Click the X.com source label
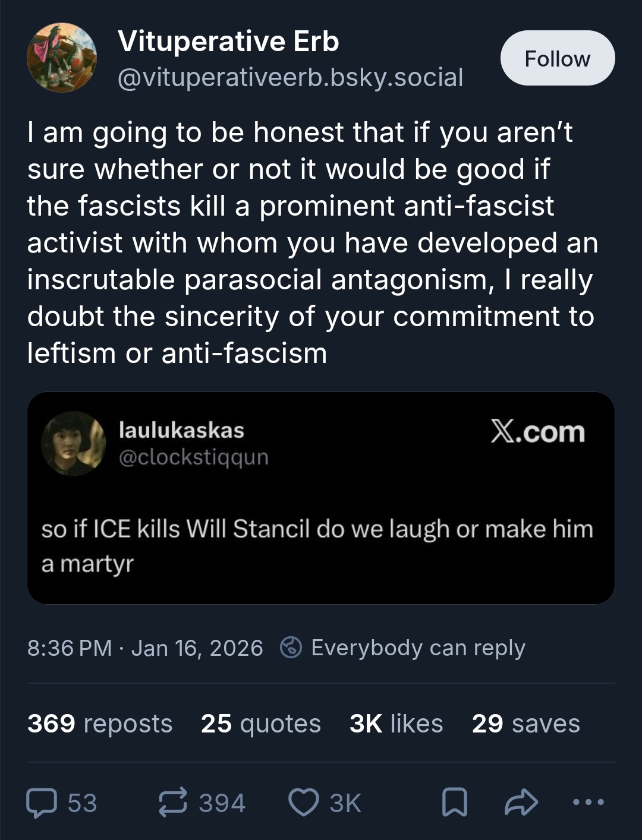 [537, 432]
